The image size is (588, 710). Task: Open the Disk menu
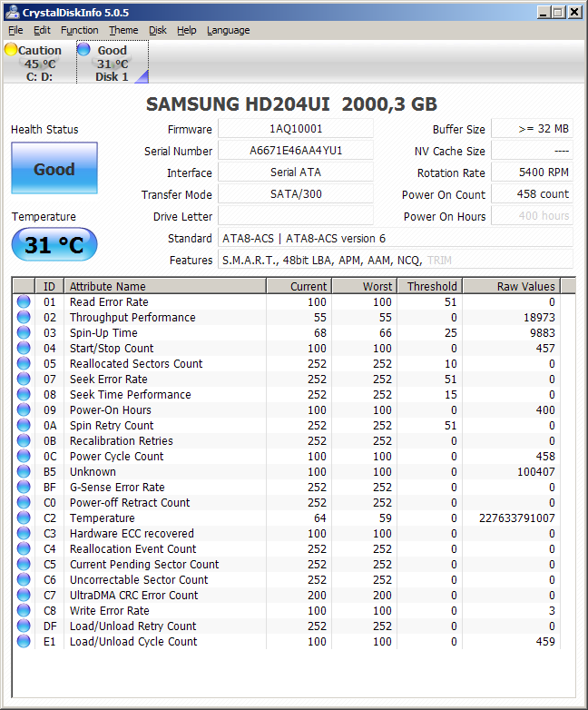click(x=158, y=30)
